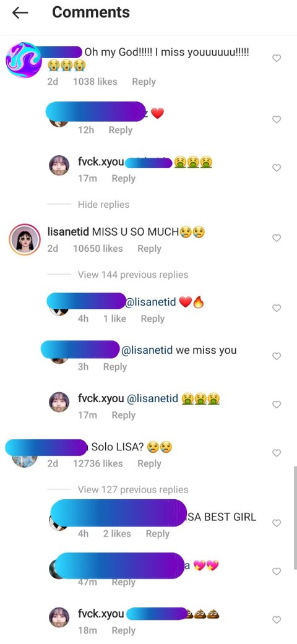The image size is (297, 644).
Task: Open lisanetid's profile picture
Action: point(25,239)
